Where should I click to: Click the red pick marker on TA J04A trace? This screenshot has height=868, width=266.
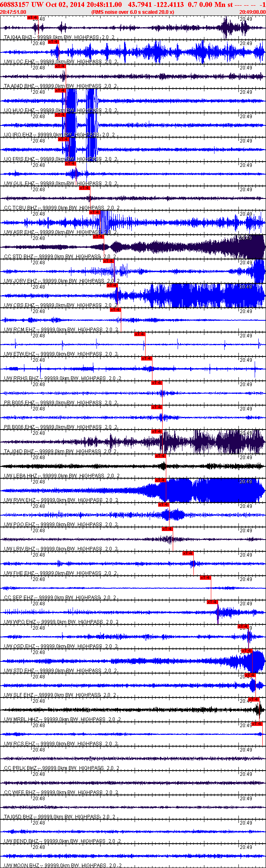33,17
